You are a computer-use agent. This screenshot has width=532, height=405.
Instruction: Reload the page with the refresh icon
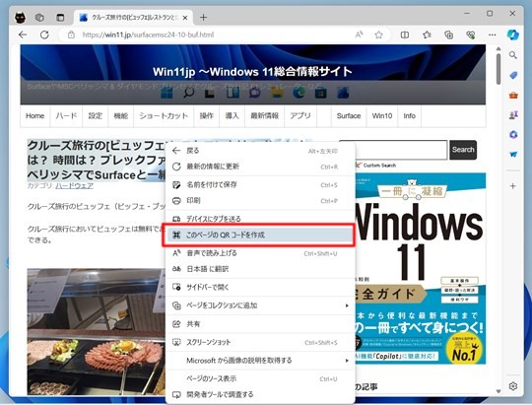click(44, 34)
